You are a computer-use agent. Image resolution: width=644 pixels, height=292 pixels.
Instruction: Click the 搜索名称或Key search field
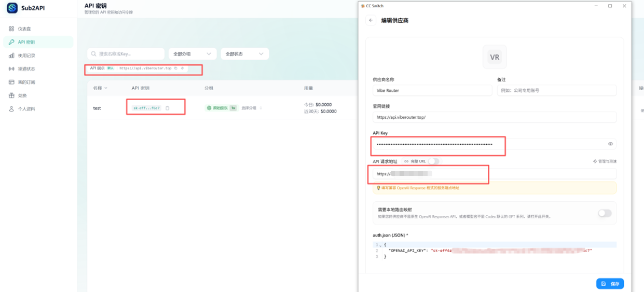pyautogui.click(x=126, y=54)
